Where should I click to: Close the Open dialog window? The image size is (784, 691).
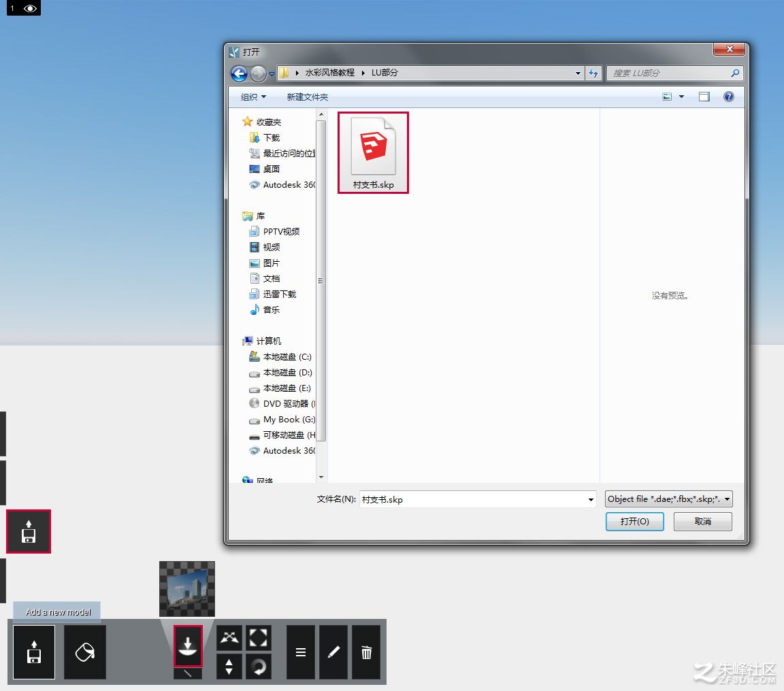coord(730,48)
